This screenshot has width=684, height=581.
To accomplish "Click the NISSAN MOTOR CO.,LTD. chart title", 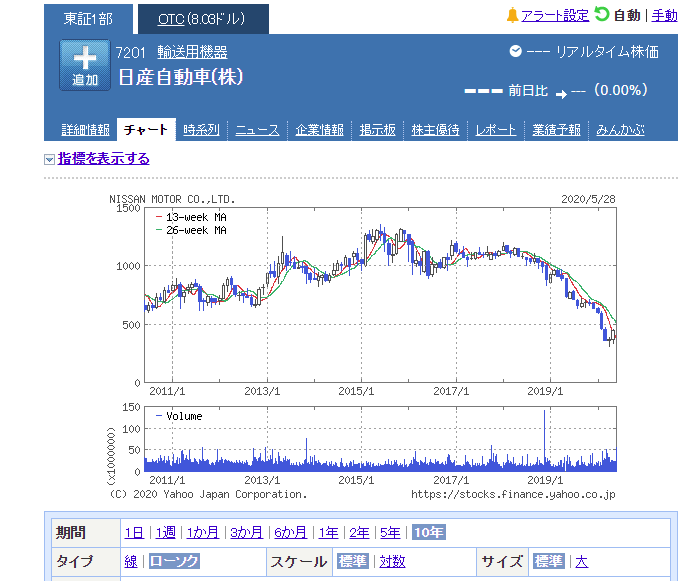I will (172, 199).
